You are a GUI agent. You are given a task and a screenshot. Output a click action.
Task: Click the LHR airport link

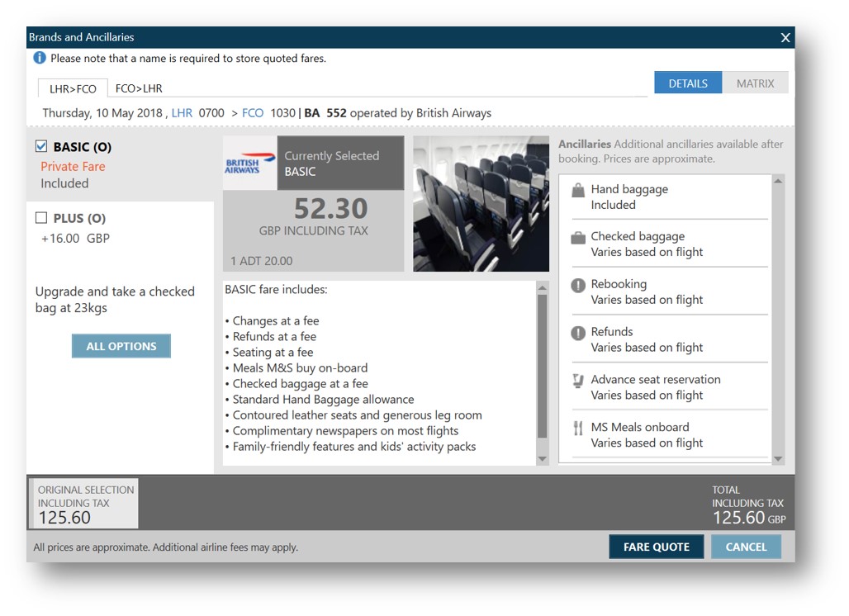click(182, 113)
